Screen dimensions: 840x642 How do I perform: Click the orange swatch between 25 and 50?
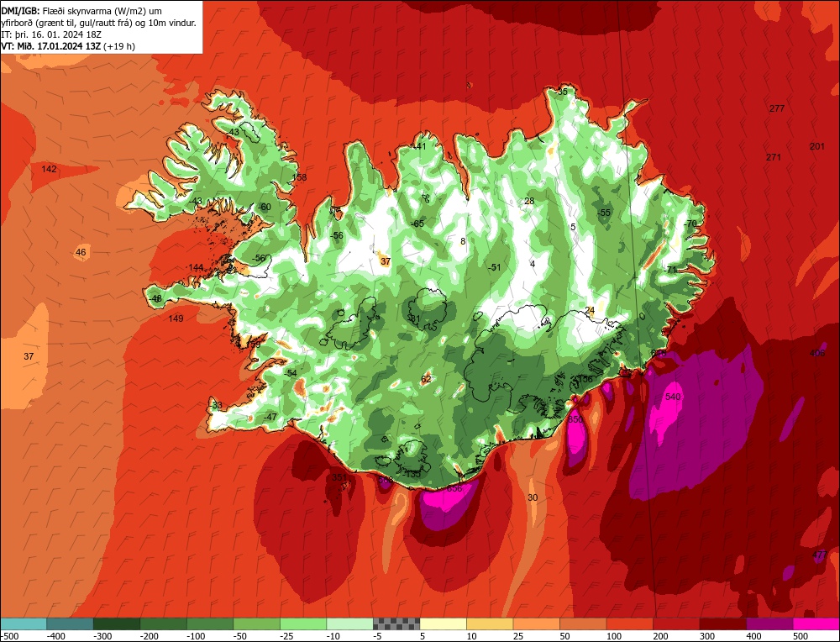[x=536, y=624]
